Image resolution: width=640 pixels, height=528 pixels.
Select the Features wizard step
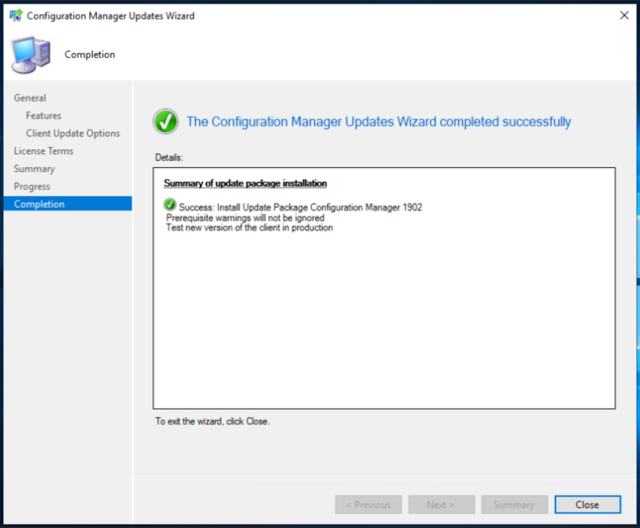43,115
